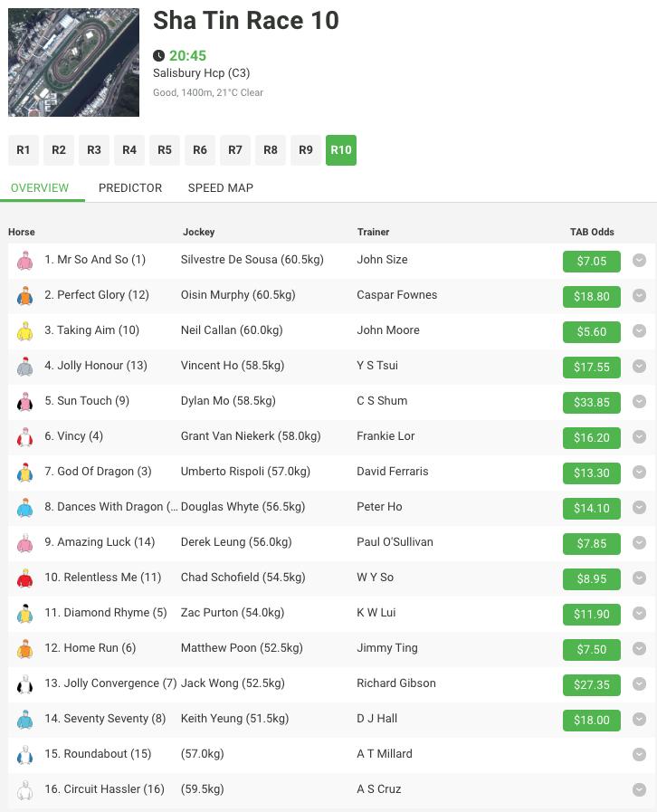Click the silks icon for Jolly Convergence
The image size is (657, 812).
coord(24,684)
